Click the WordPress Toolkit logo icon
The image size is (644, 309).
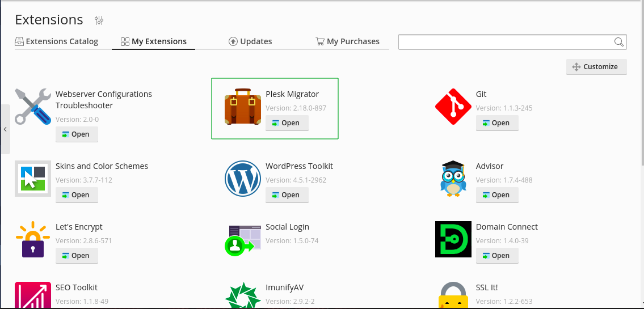click(x=243, y=179)
